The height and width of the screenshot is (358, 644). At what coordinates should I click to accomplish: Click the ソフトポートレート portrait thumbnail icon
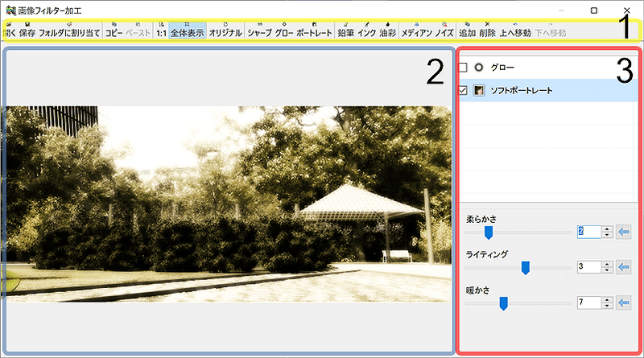click(x=479, y=90)
